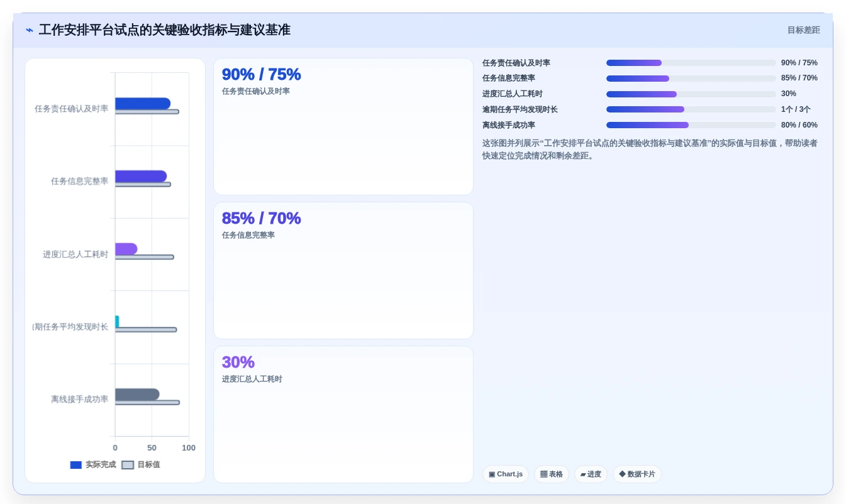
Task: Click the indigo 任务信息完整率 actual bar in chart
Action: click(141, 176)
